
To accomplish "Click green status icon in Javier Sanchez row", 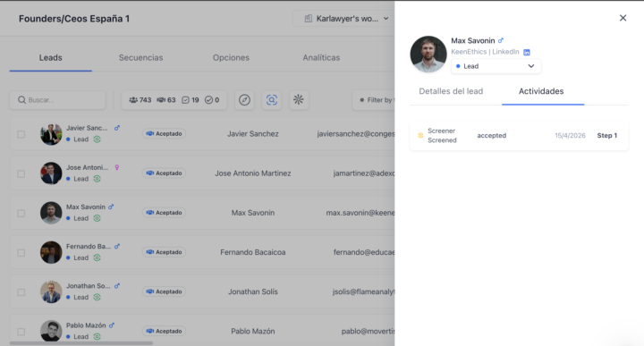I will [97, 139].
